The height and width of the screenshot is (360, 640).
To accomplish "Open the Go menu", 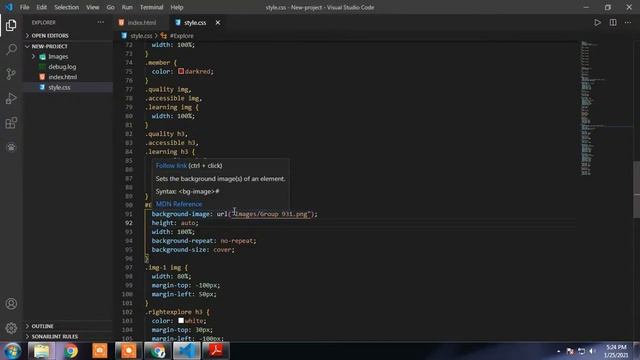I will click(111, 7).
